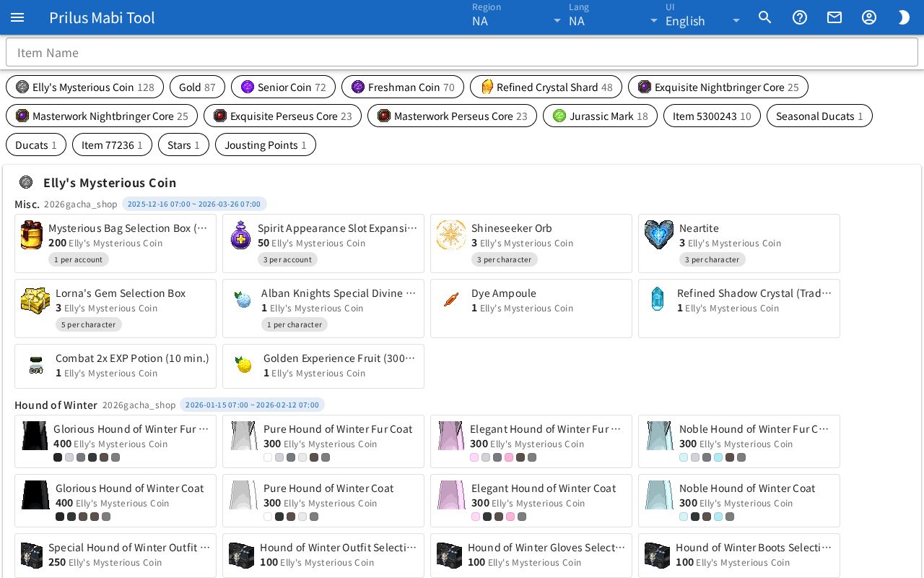
Task: Filter by Senior Coin chip
Action: tap(283, 87)
